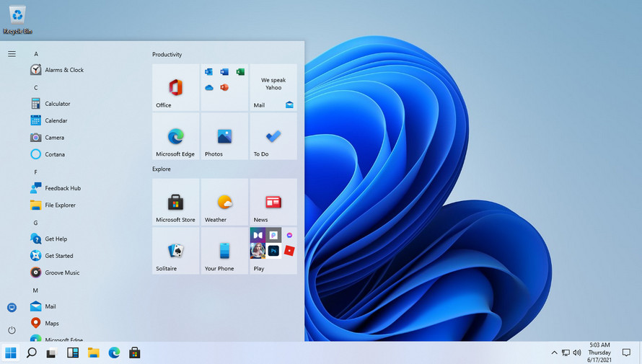Open the clock and date flyout

tap(599, 352)
